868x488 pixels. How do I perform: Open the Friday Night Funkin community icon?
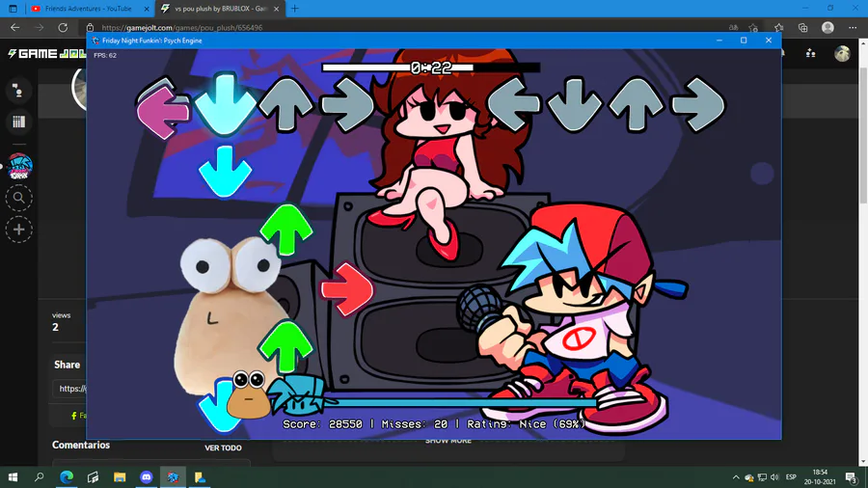point(19,167)
